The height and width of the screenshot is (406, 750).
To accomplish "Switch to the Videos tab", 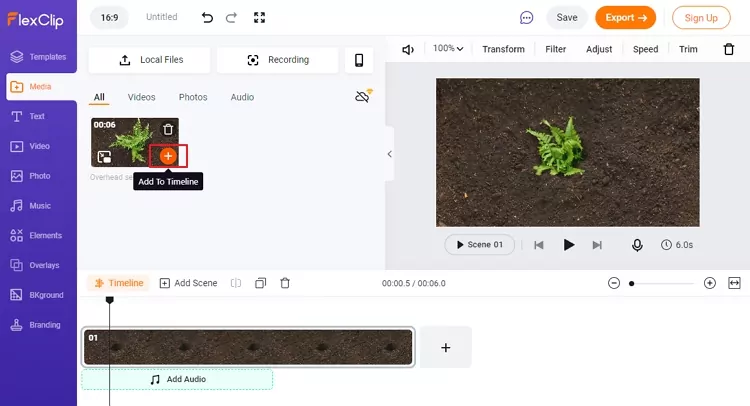I will click(x=142, y=97).
